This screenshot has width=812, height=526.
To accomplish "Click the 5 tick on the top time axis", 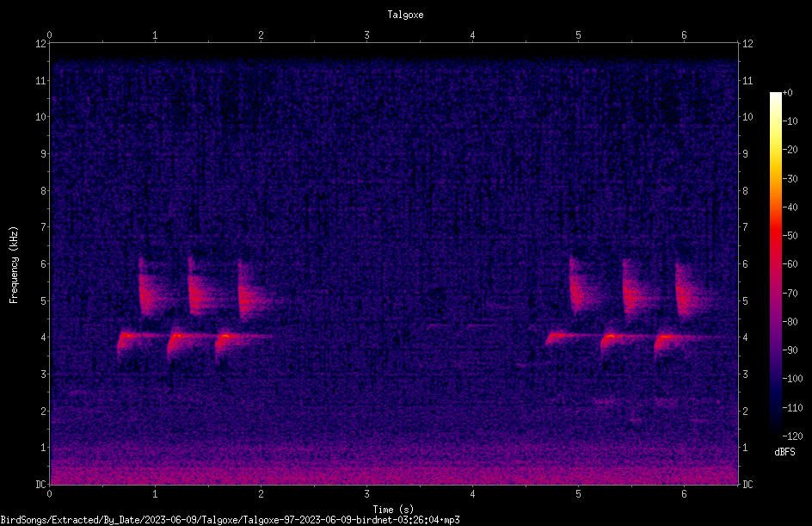I will tap(578, 35).
